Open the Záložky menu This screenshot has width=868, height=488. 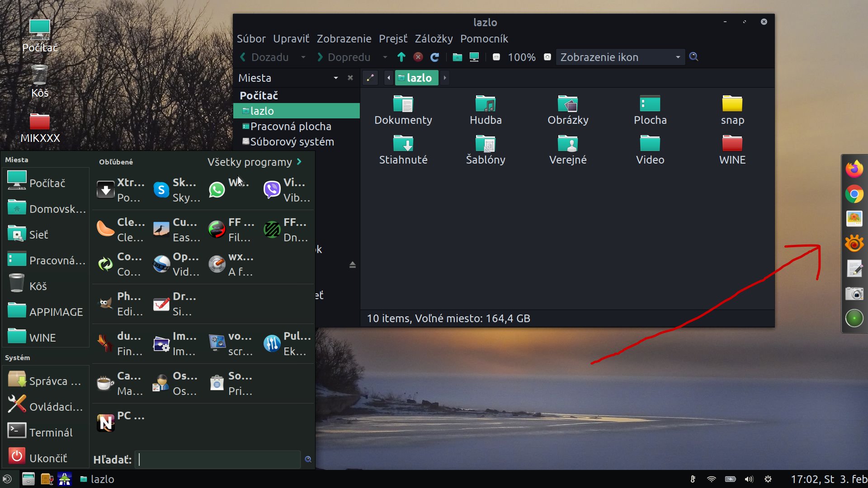434,39
